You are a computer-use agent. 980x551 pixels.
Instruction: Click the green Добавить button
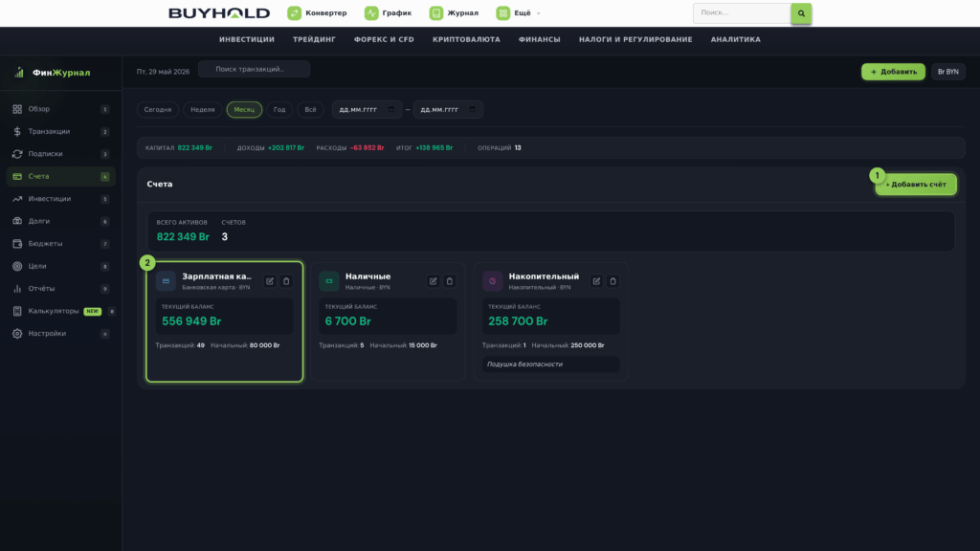click(x=893, y=72)
